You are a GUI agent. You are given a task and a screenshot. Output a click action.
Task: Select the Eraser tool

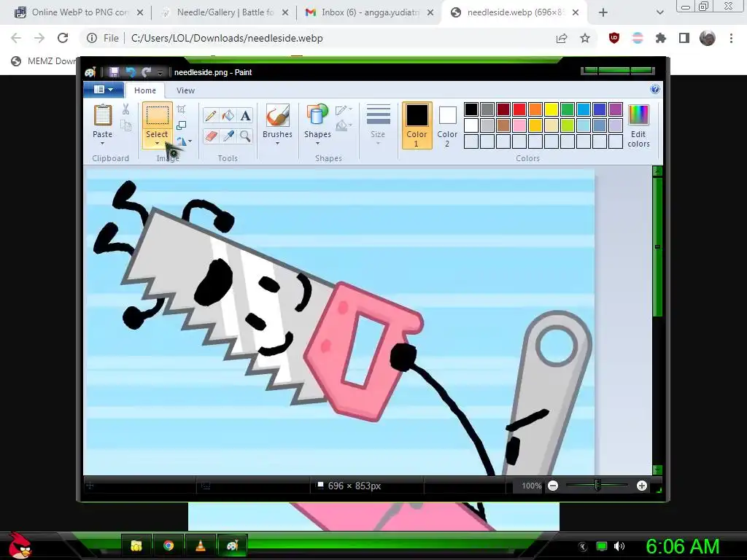click(x=211, y=136)
